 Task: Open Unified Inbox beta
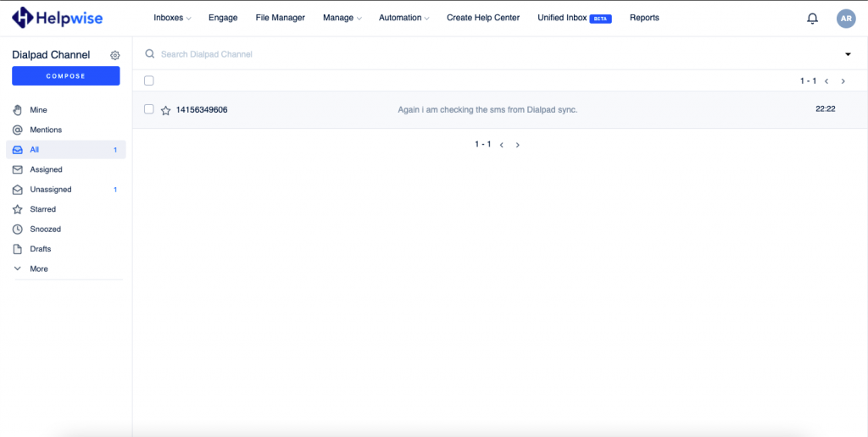click(575, 18)
